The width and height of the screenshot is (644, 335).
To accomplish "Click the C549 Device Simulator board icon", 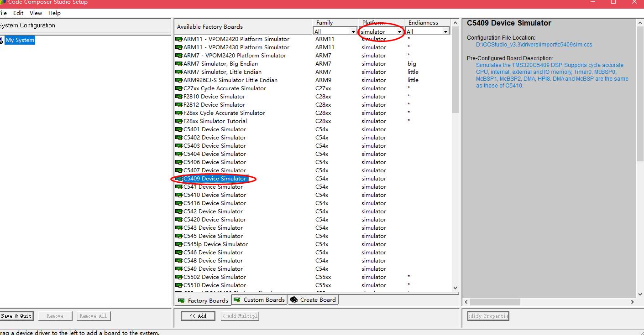I will click(178, 269).
